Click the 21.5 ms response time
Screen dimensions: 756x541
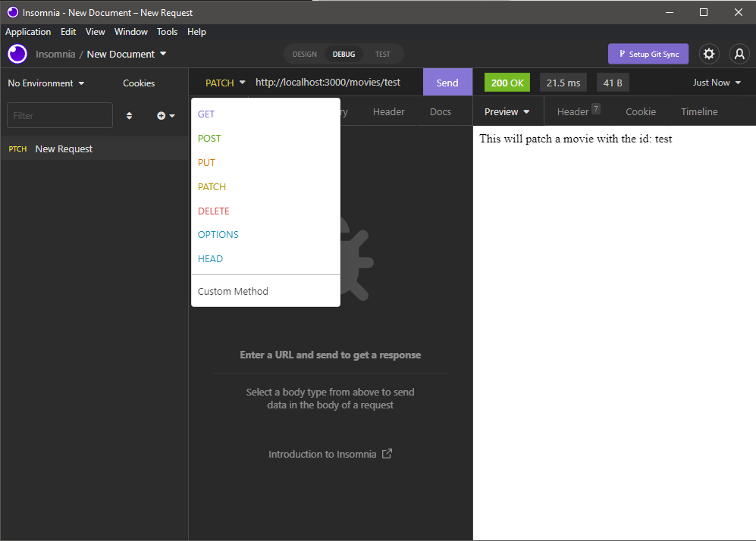tap(563, 83)
